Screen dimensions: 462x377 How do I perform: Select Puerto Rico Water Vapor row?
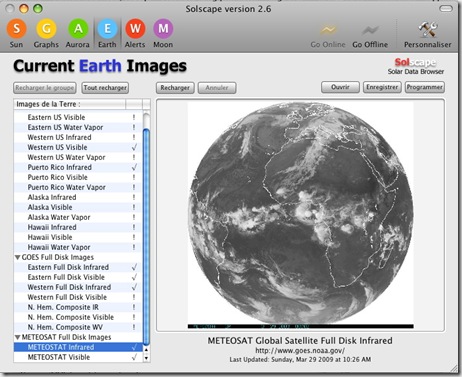click(x=78, y=187)
